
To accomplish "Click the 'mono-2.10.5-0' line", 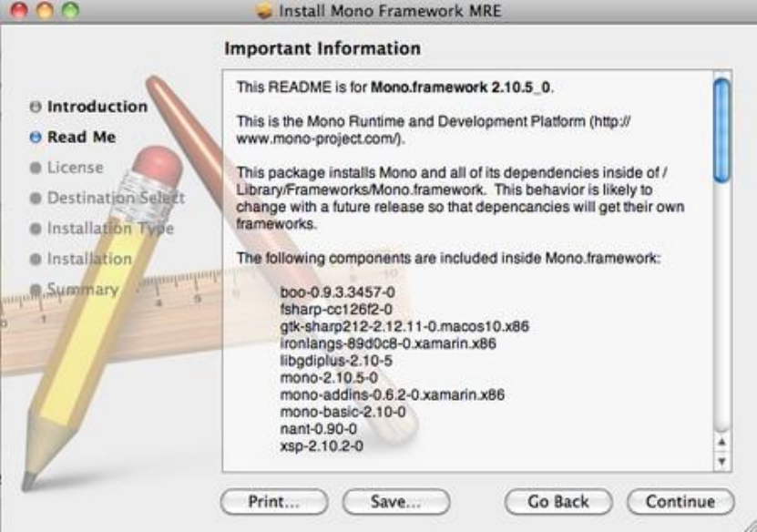I will point(329,377).
